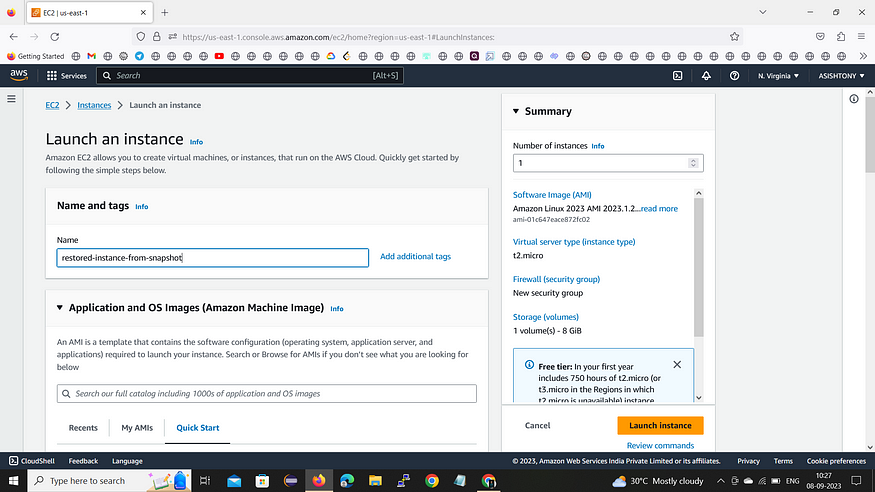Open the left navigation hamburger menu
The height and width of the screenshot is (492, 875).
(11, 99)
